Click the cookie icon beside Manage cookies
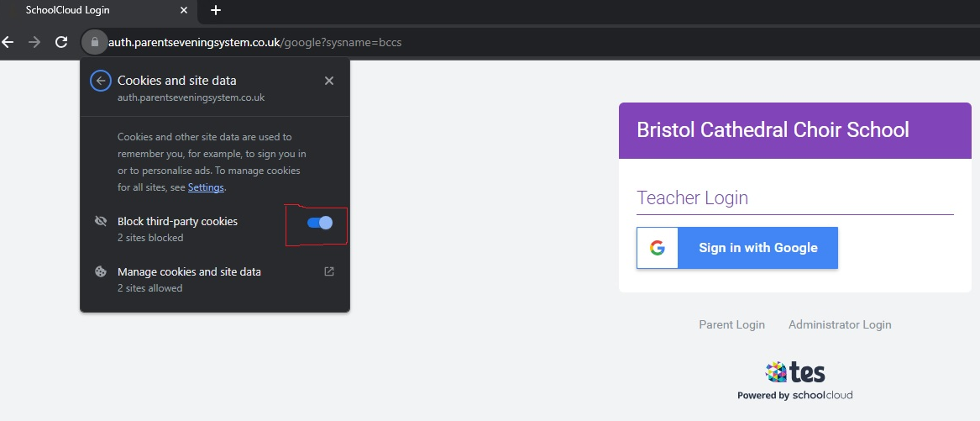The width and height of the screenshot is (980, 421). point(100,271)
